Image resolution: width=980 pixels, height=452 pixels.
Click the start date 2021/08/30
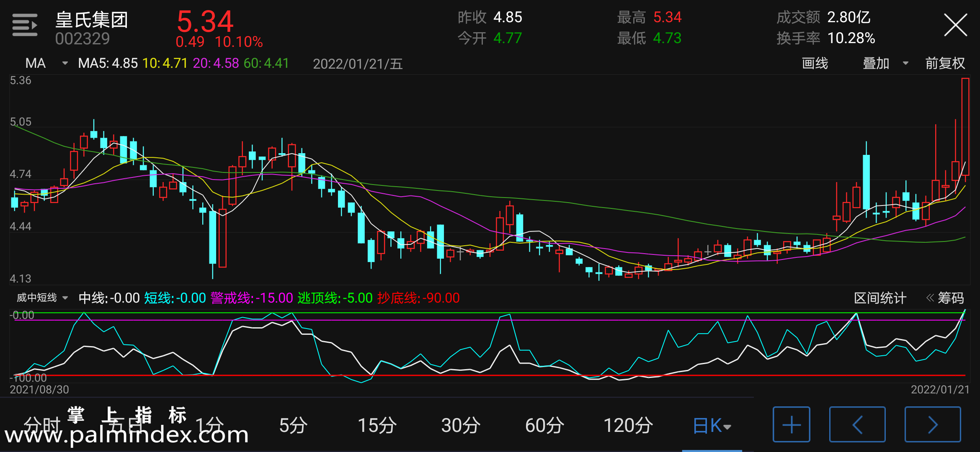39,390
